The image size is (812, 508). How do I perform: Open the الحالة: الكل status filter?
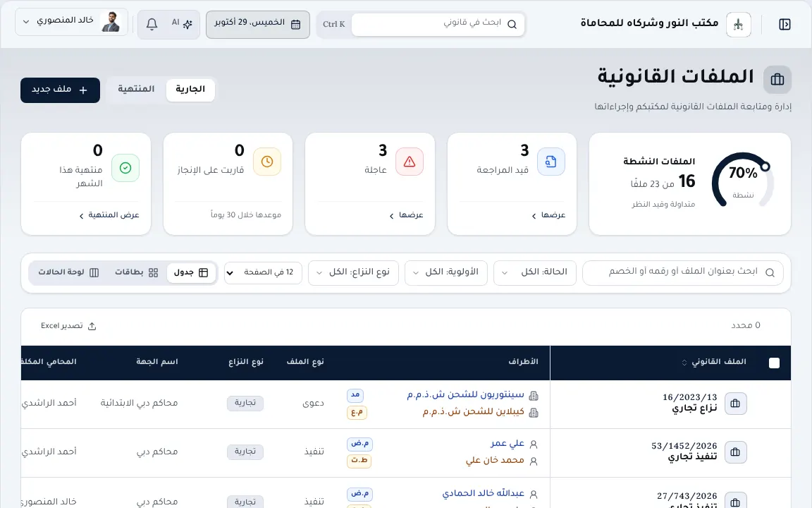point(535,272)
